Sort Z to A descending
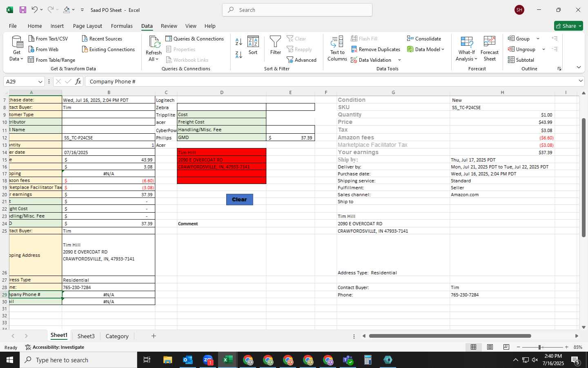 pyautogui.click(x=239, y=54)
